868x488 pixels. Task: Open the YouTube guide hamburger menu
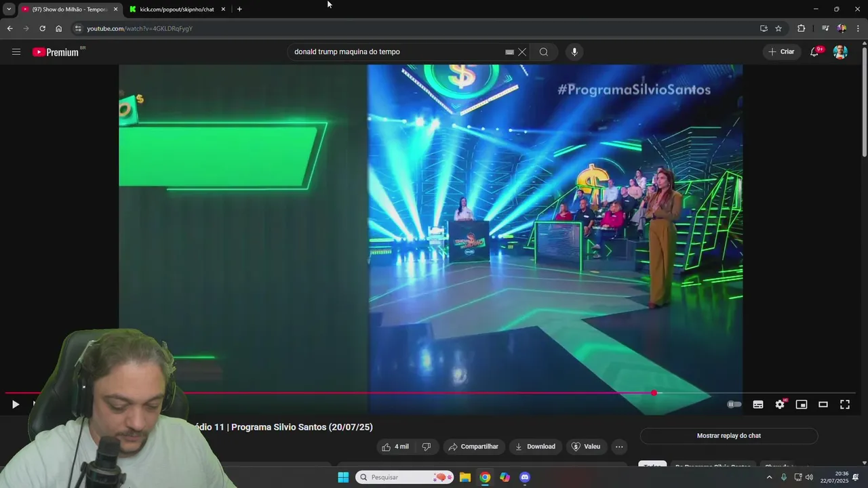coord(16,52)
